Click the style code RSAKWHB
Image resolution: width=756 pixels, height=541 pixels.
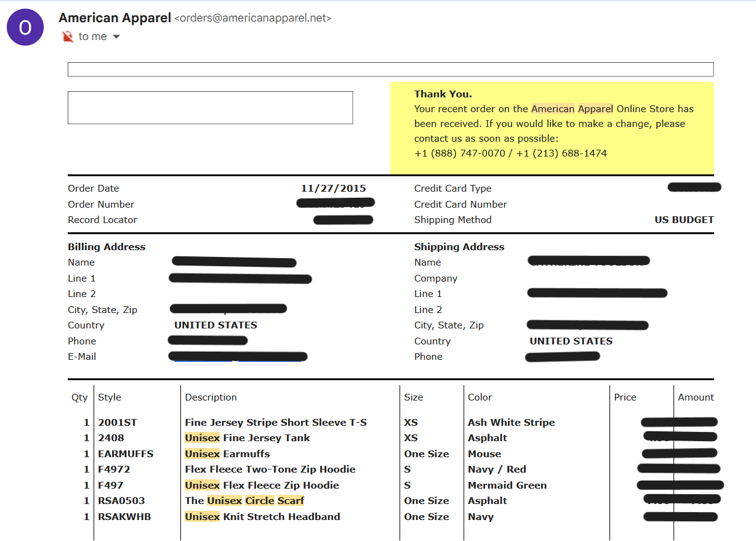(124, 517)
